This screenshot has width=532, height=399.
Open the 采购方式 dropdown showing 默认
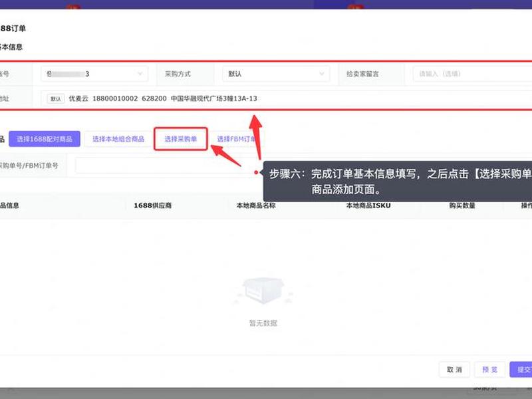276,74
